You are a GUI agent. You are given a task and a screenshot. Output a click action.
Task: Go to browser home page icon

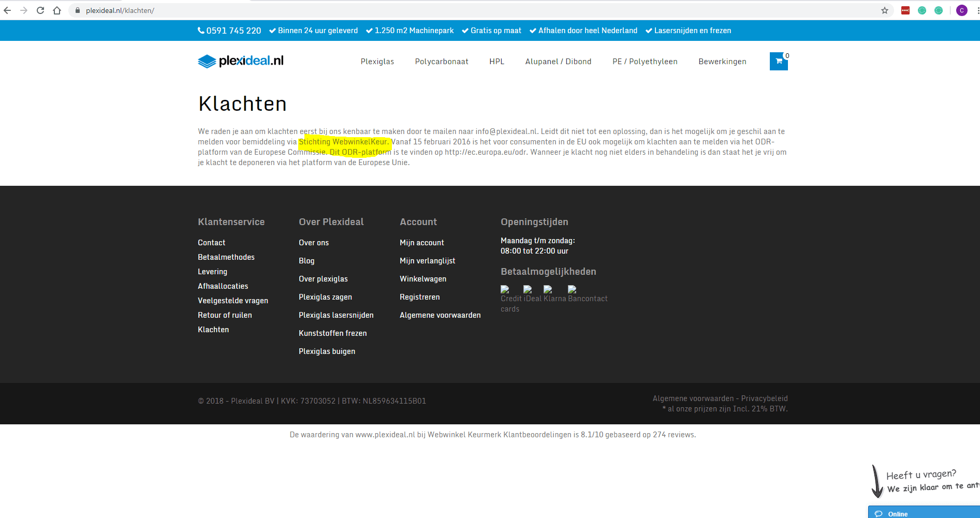[57, 10]
